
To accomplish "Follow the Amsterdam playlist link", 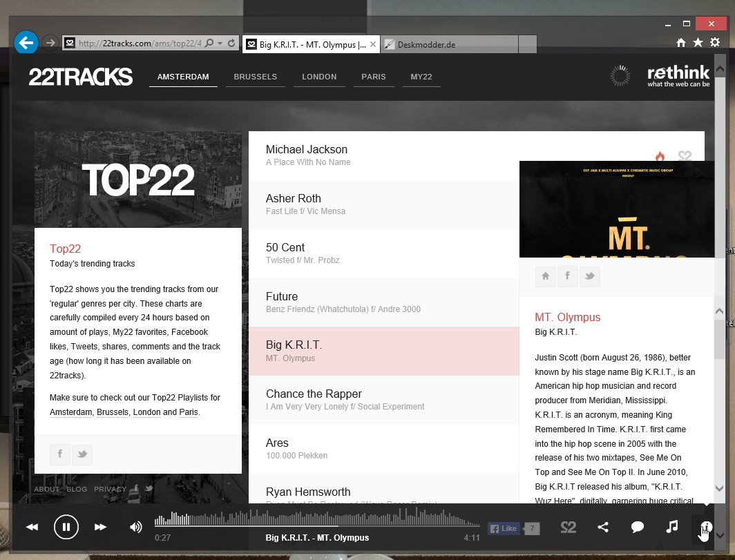I will point(70,412).
